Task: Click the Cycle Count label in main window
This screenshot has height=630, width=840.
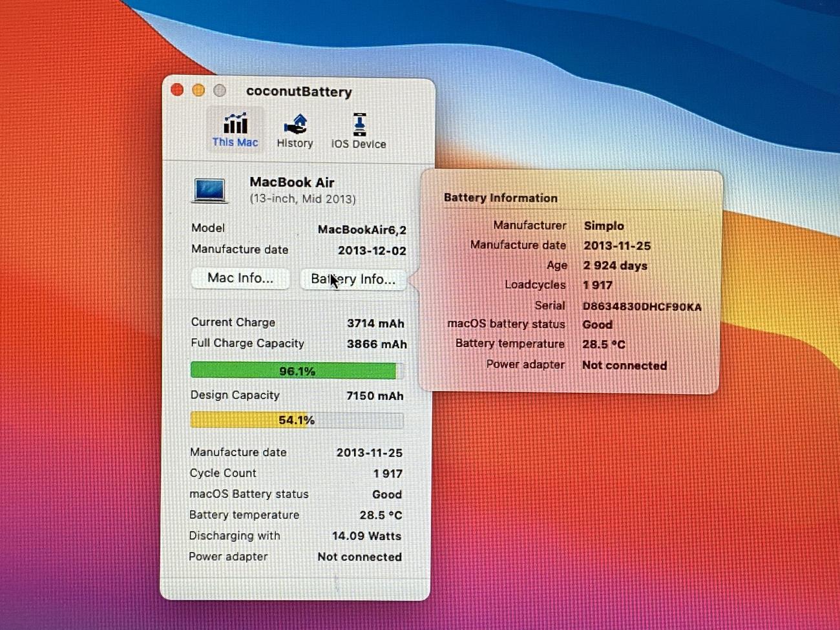Action: pos(223,473)
